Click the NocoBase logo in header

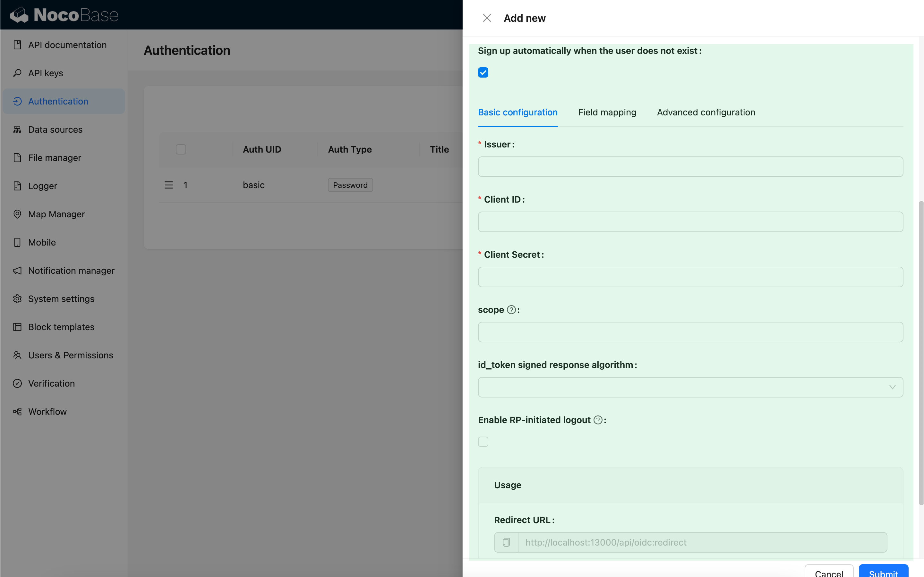click(64, 15)
